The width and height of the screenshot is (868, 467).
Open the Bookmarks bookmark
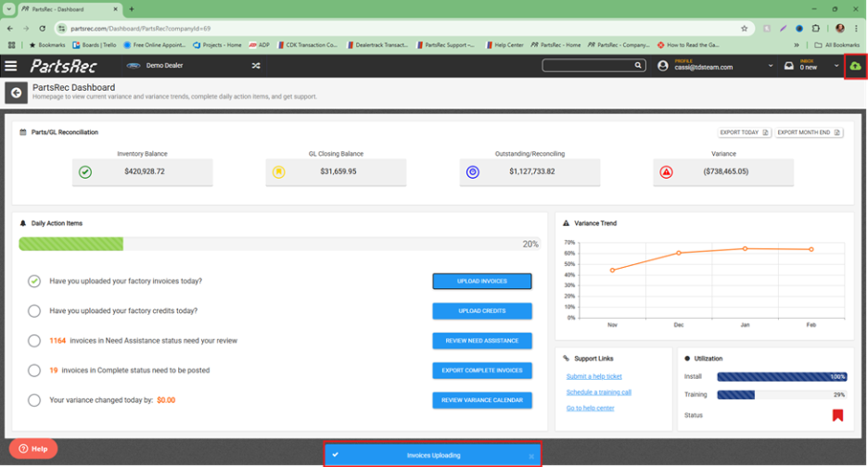47,44
